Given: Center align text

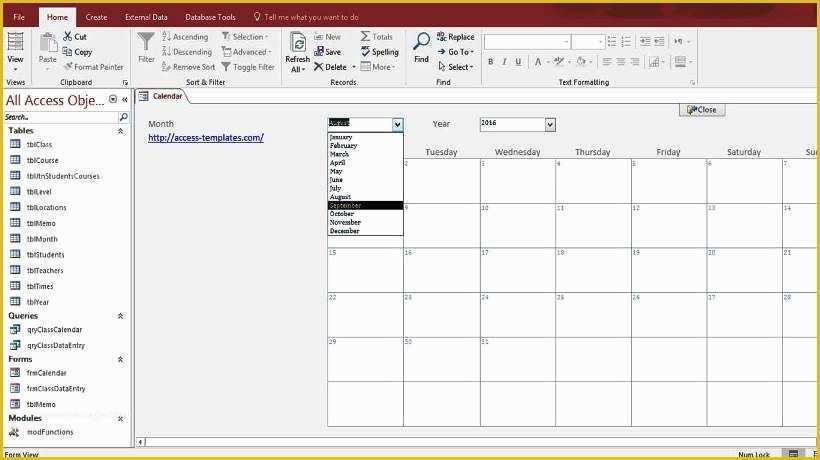Looking at the screenshot, I should [621, 62].
